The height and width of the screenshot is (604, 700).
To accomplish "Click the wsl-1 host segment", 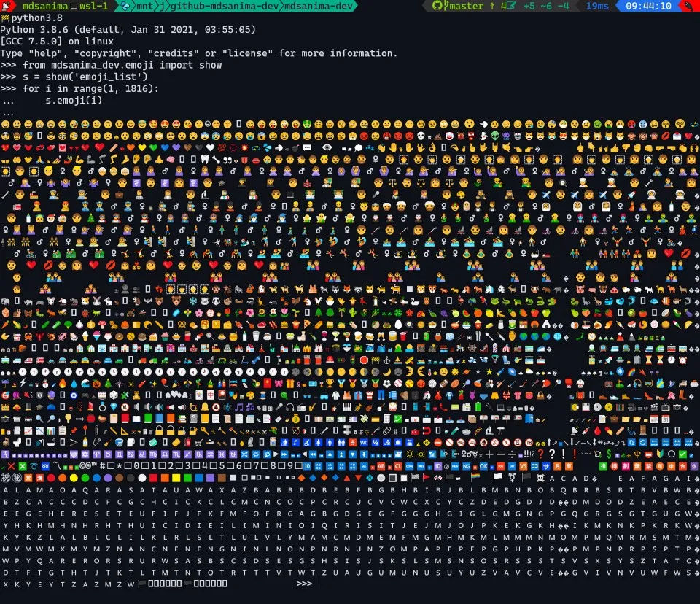I will tap(93, 6).
